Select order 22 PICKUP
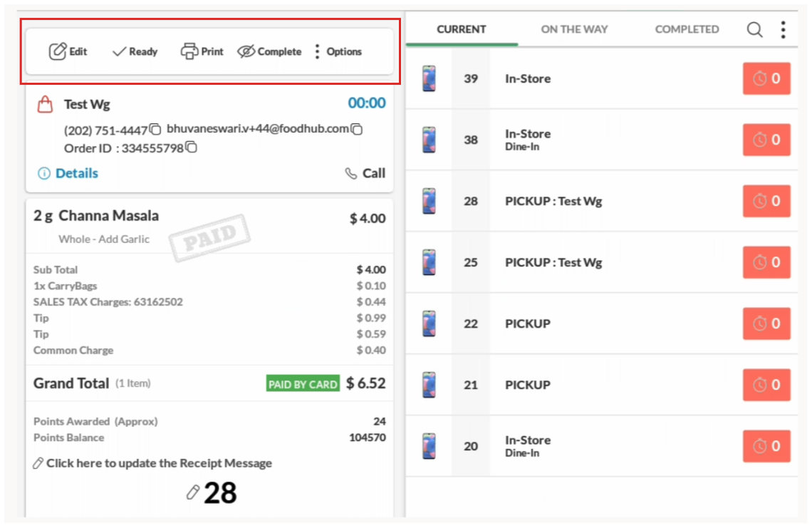This screenshot has height=528, width=812. pos(601,323)
